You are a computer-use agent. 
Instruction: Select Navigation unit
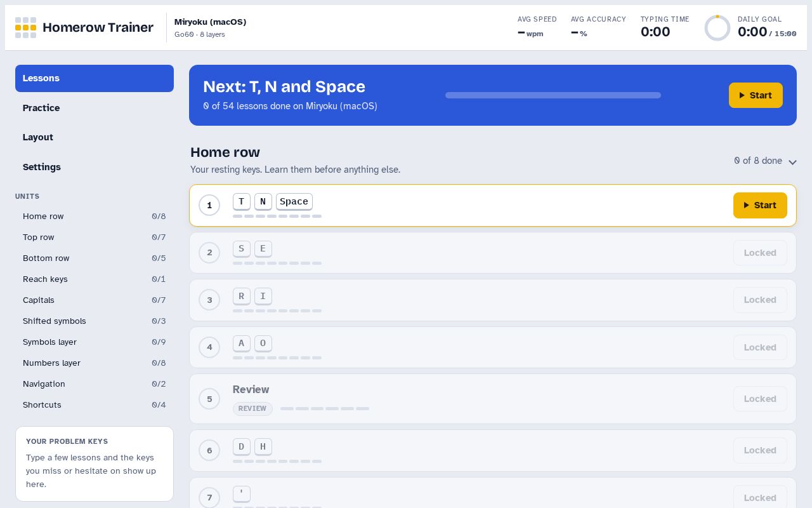[x=95, y=384]
